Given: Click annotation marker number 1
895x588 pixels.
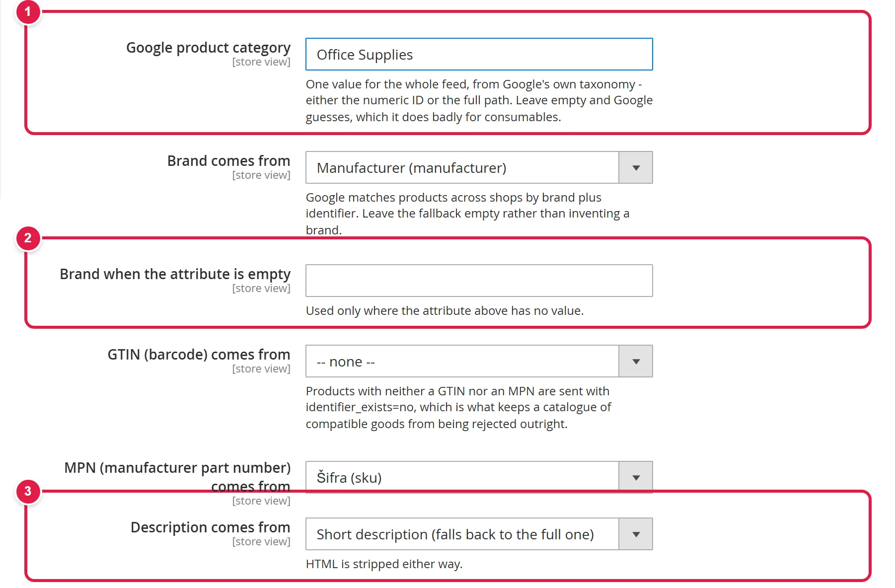Looking at the screenshot, I should (28, 11).
